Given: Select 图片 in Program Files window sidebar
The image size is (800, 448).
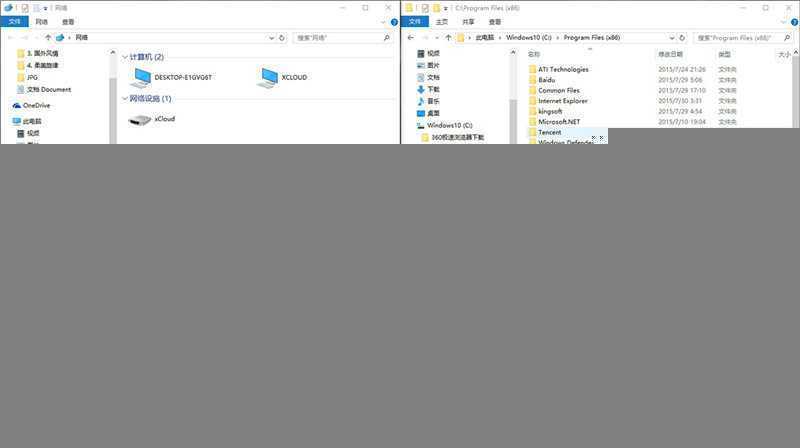Looking at the screenshot, I should pos(428,65).
